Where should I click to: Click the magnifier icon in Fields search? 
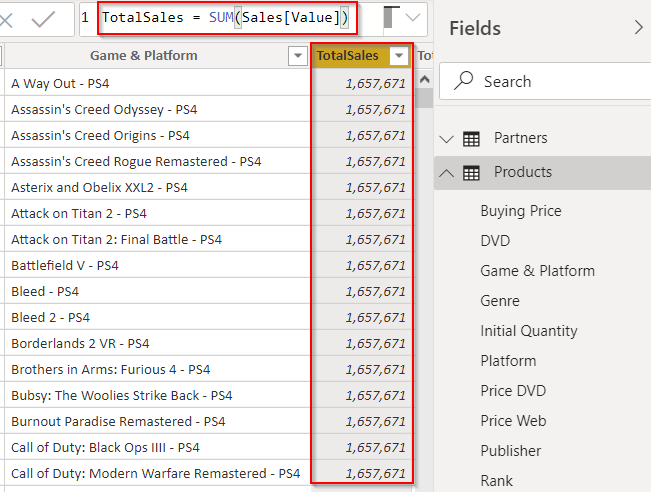(461, 82)
